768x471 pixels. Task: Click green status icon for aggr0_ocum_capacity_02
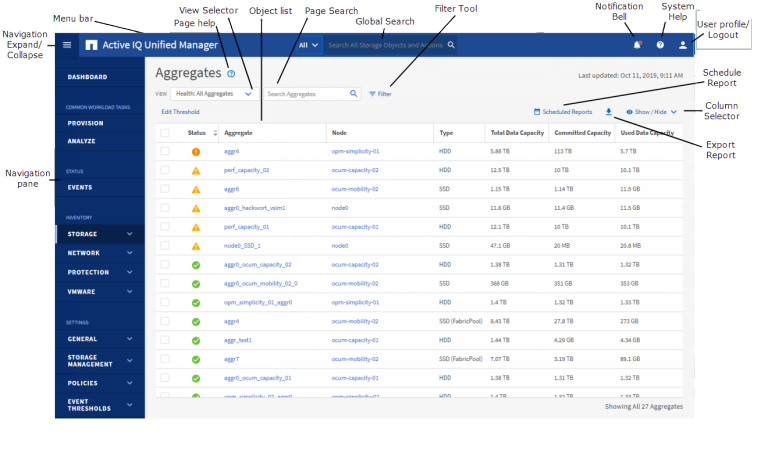[x=196, y=265]
